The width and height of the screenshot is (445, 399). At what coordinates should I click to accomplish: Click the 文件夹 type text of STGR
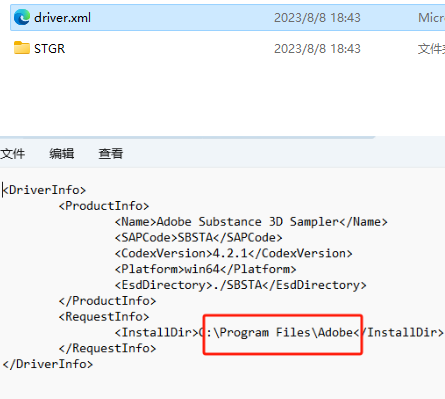click(x=431, y=49)
